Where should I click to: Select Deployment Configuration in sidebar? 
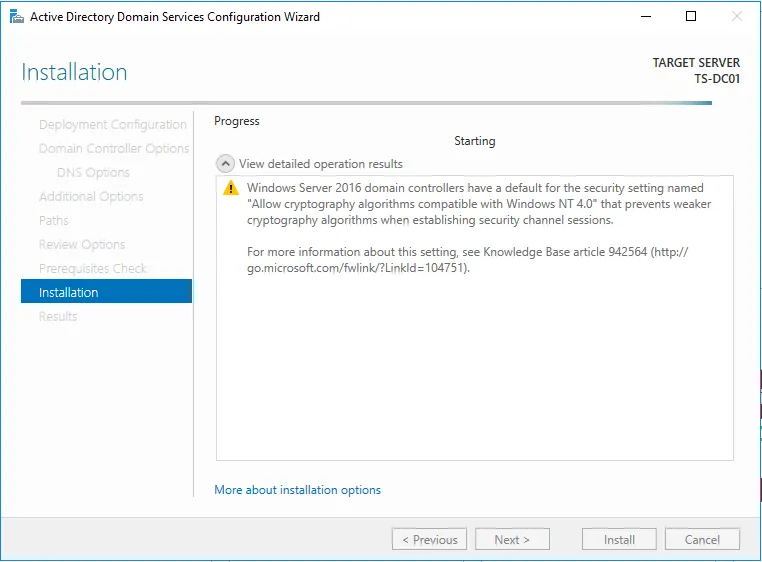coord(113,124)
